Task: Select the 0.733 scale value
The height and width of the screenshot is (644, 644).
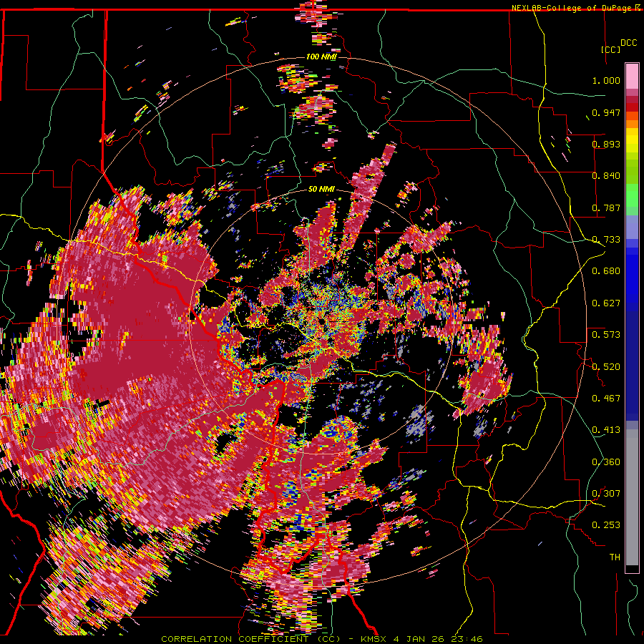Action: (606, 240)
